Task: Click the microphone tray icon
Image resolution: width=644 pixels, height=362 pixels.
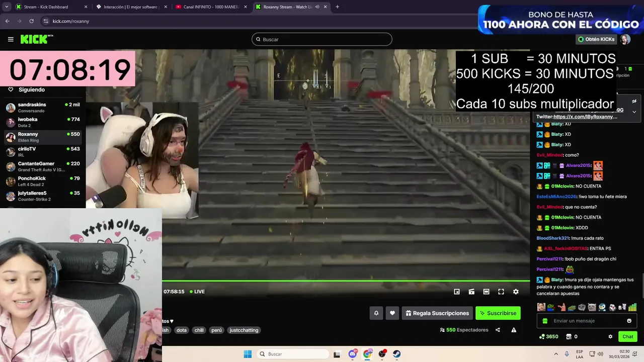Action: pyautogui.click(x=567, y=354)
